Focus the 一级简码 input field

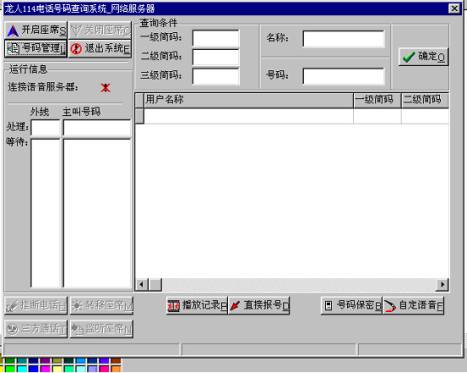(x=216, y=38)
